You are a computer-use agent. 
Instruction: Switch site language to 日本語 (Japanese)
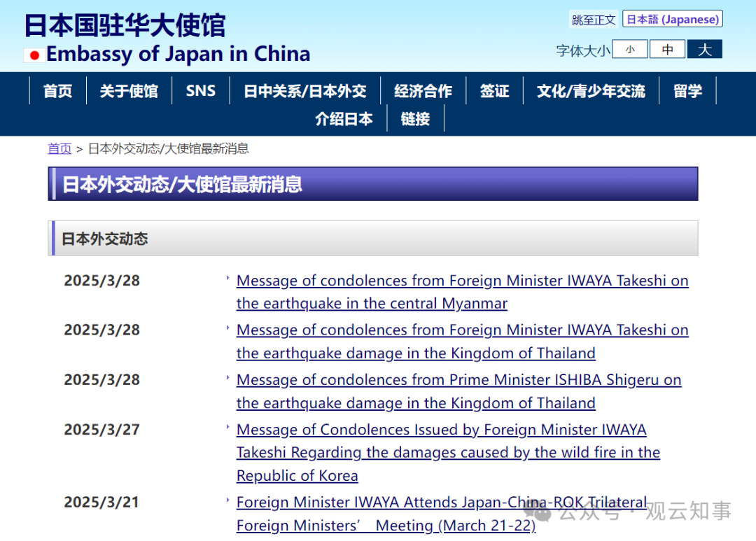click(x=672, y=19)
